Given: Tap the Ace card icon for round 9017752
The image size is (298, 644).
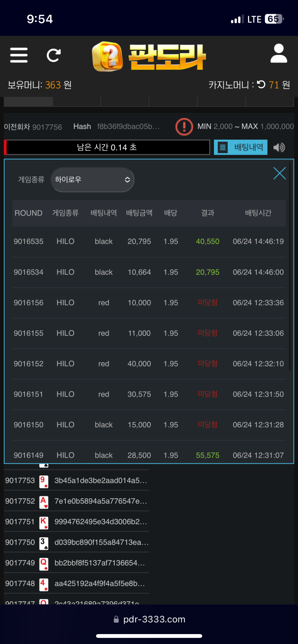Looking at the screenshot, I should click(44, 501).
